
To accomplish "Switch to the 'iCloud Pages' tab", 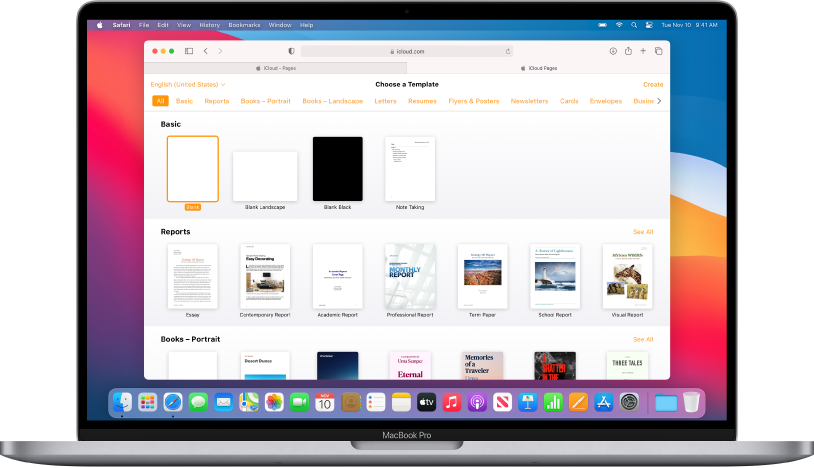I will (538, 68).
